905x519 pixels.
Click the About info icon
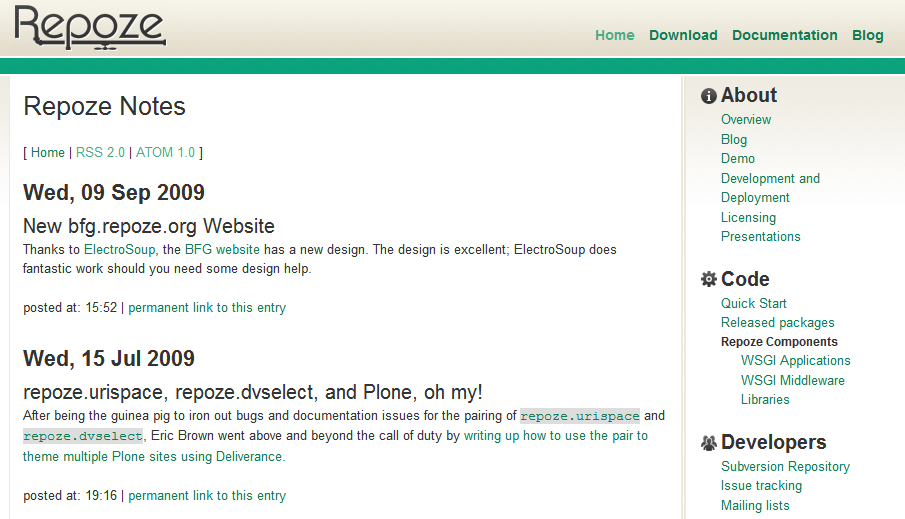pyautogui.click(x=709, y=96)
